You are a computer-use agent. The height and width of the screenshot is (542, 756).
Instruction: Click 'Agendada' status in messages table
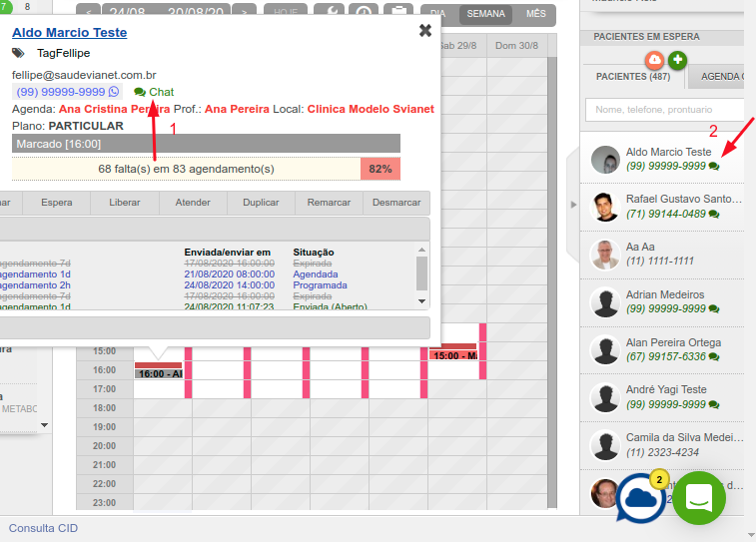pyautogui.click(x=316, y=274)
